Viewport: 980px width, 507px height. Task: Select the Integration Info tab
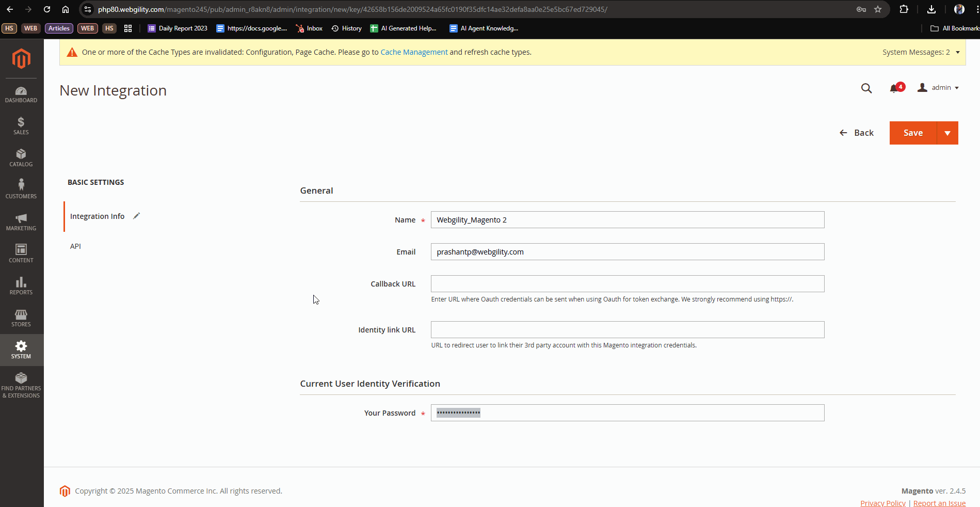coord(97,216)
